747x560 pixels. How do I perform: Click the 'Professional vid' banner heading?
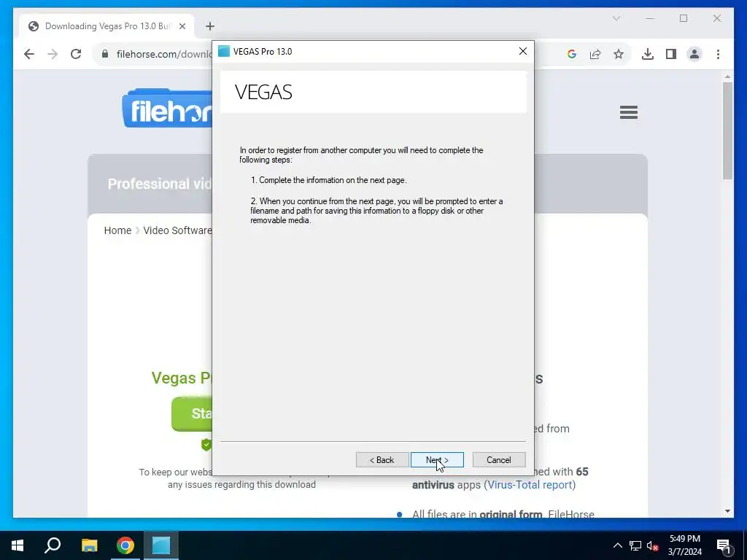point(160,184)
